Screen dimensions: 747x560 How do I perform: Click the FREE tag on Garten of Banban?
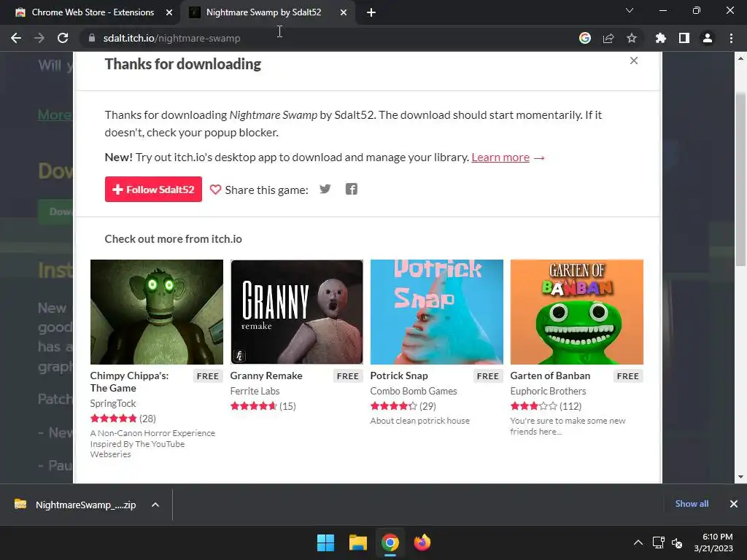[628, 376]
